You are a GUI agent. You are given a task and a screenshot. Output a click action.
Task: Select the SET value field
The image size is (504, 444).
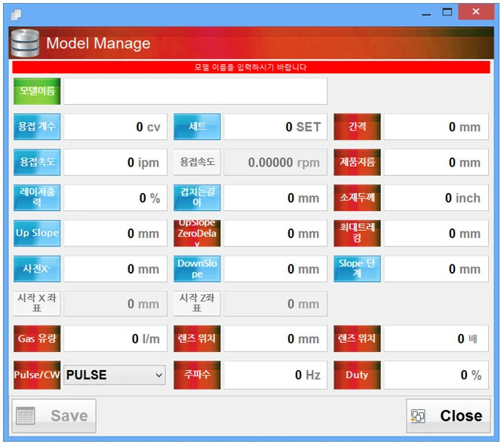275,127
